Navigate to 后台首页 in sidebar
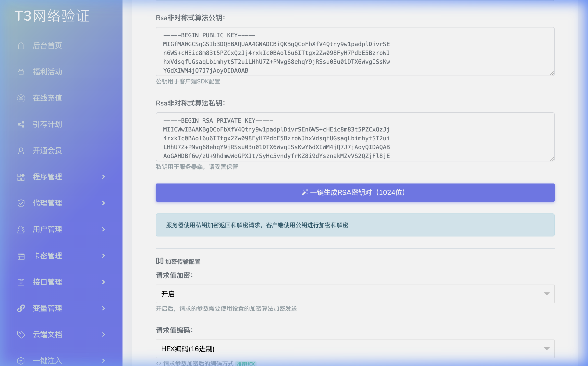The width and height of the screenshot is (588, 366). click(x=47, y=46)
